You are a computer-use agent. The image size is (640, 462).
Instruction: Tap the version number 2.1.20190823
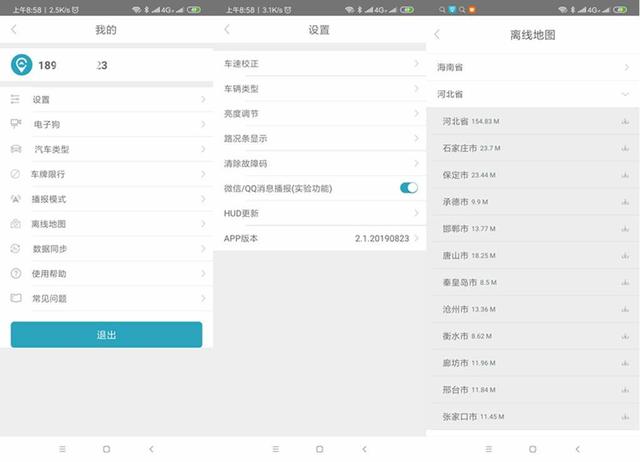pyautogui.click(x=382, y=238)
